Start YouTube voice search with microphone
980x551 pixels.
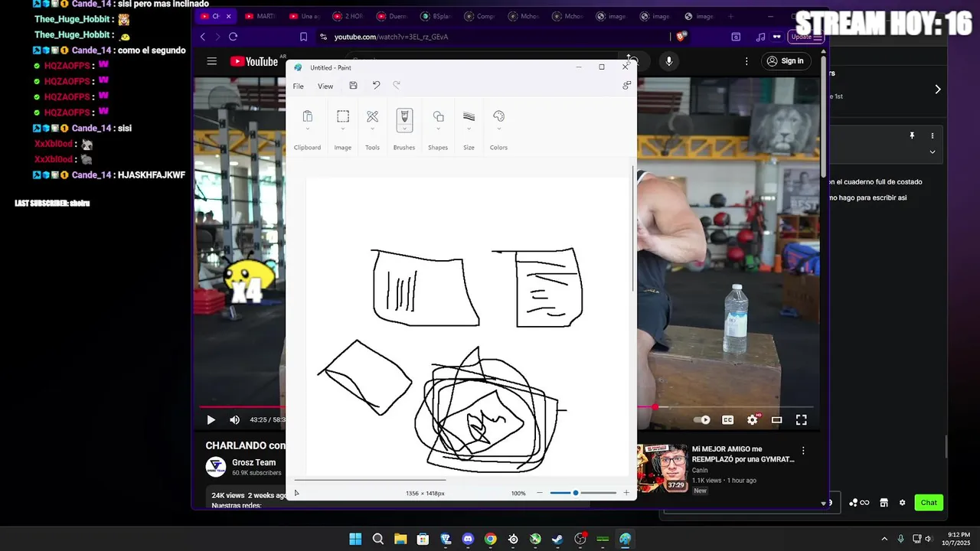(x=669, y=61)
